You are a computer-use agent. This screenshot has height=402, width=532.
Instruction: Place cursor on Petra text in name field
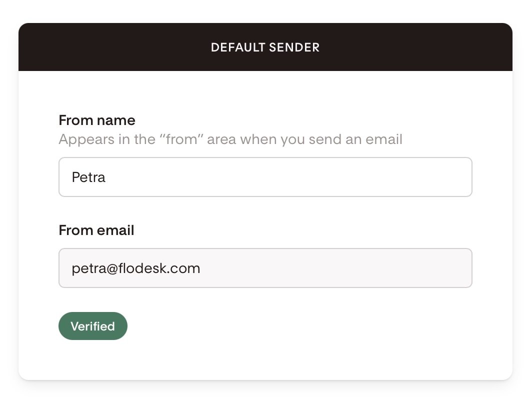88,177
